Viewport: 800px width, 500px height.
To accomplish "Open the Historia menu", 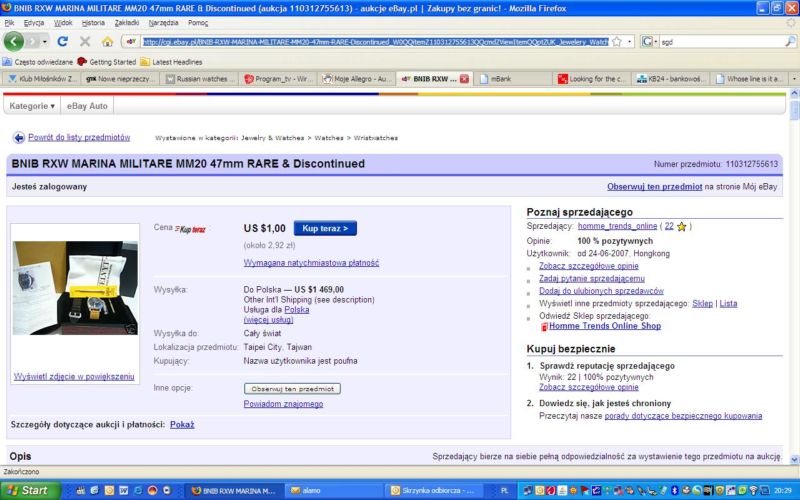I will tap(93, 23).
